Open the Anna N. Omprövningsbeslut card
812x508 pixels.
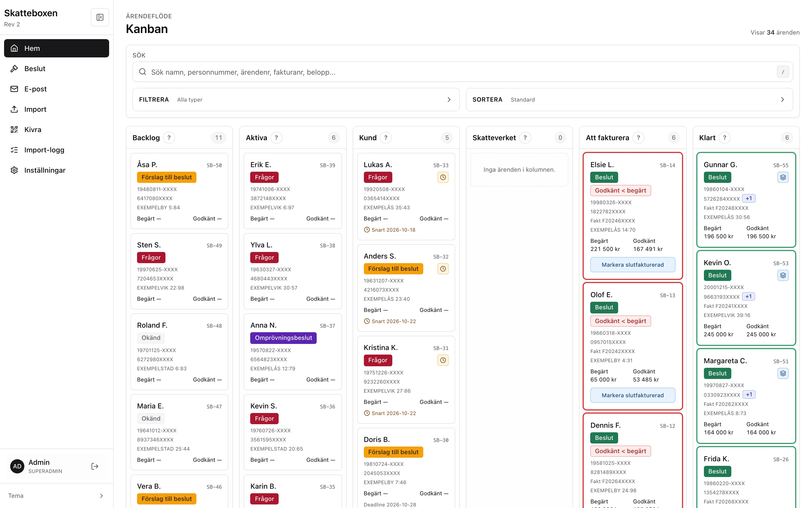pyautogui.click(x=293, y=352)
